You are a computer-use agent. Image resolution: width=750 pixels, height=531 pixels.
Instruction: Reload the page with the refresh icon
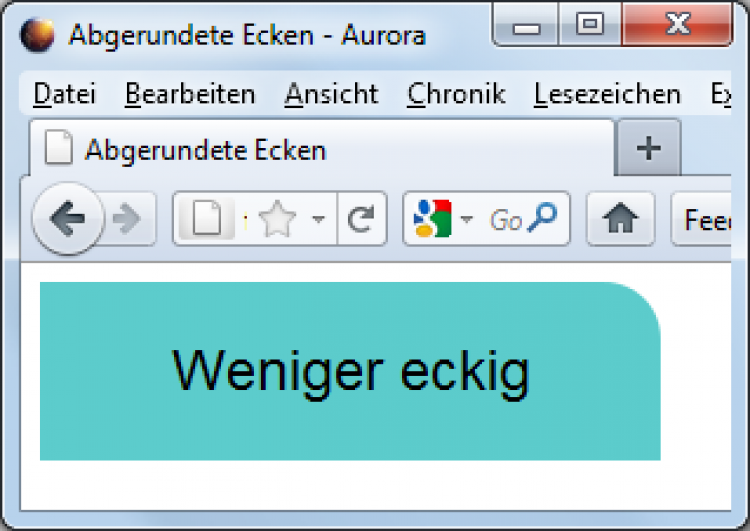[x=360, y=220]
